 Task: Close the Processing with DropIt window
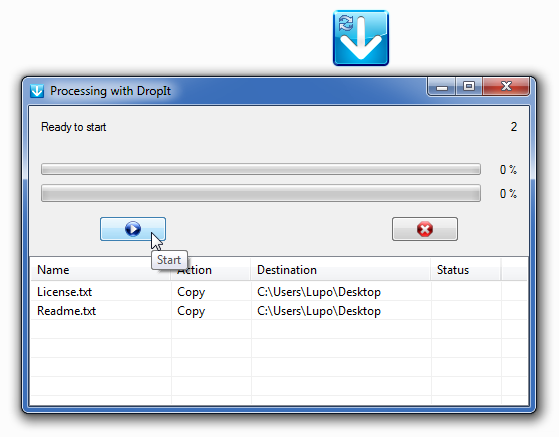click(506, 87)
